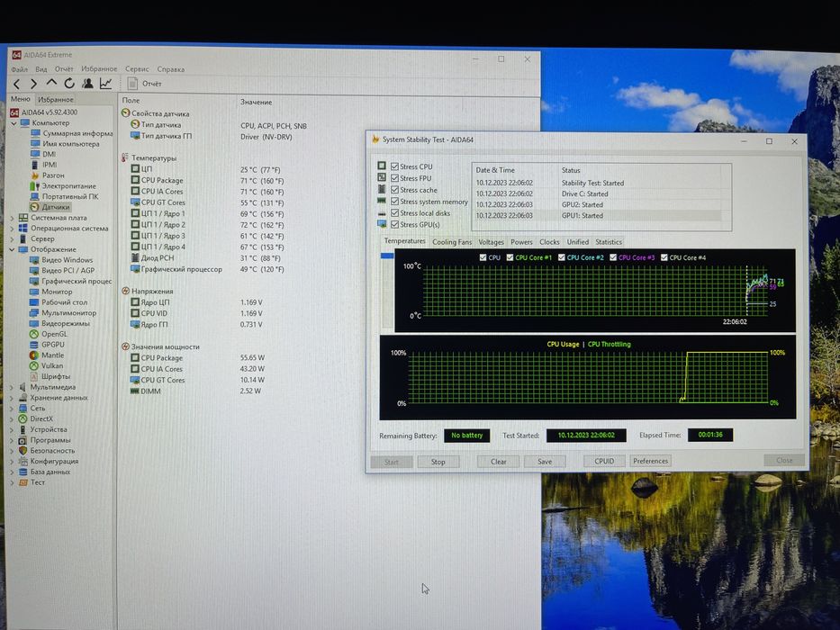840x630 pixels.
Task: Expand the Сервер tree node
Action: (13, 238)
